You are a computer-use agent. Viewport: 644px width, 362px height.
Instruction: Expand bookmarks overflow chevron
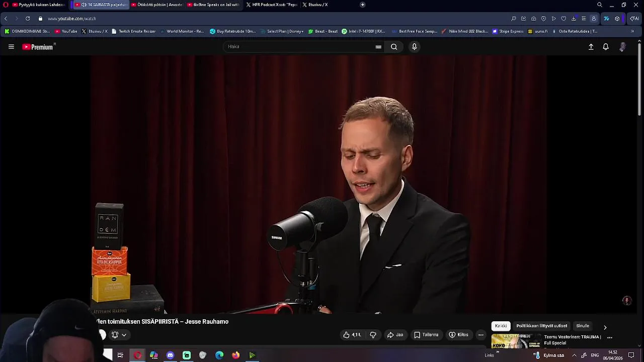coord(632,31)
